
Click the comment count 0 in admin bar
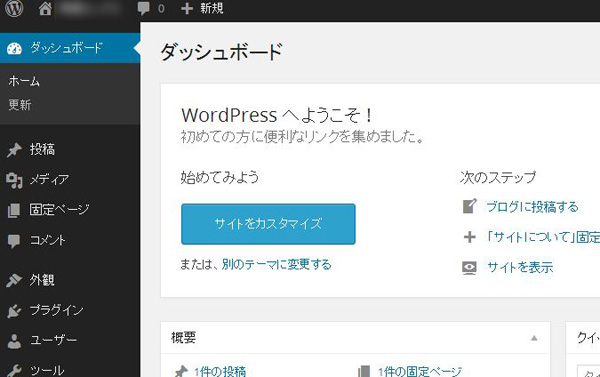coord(161,8)
